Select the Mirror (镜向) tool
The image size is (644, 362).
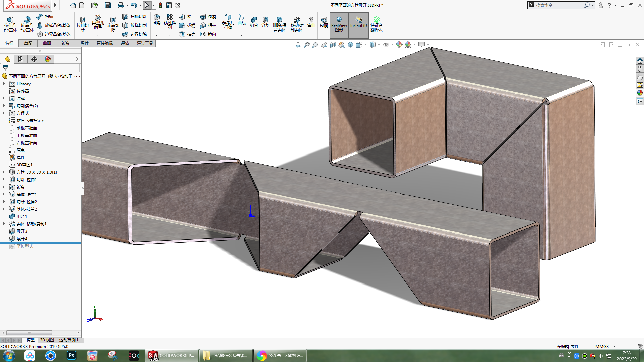pyautogui.click(x=208, y=34)
